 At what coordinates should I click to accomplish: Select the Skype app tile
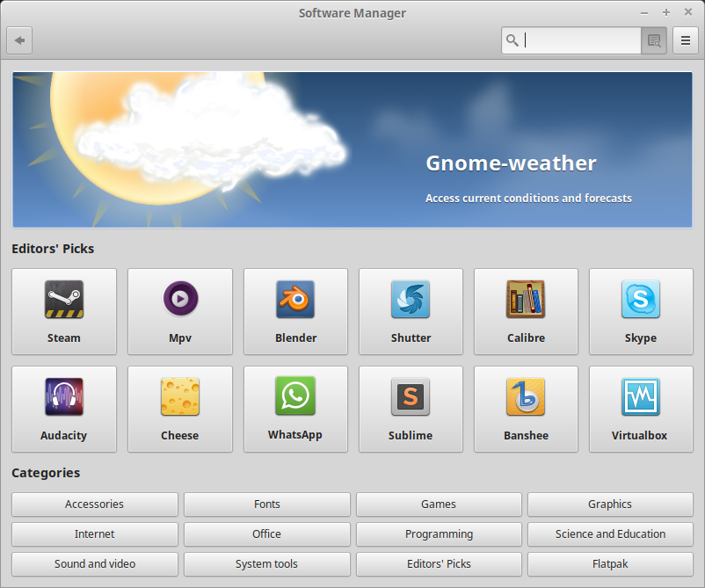[641, 311]
